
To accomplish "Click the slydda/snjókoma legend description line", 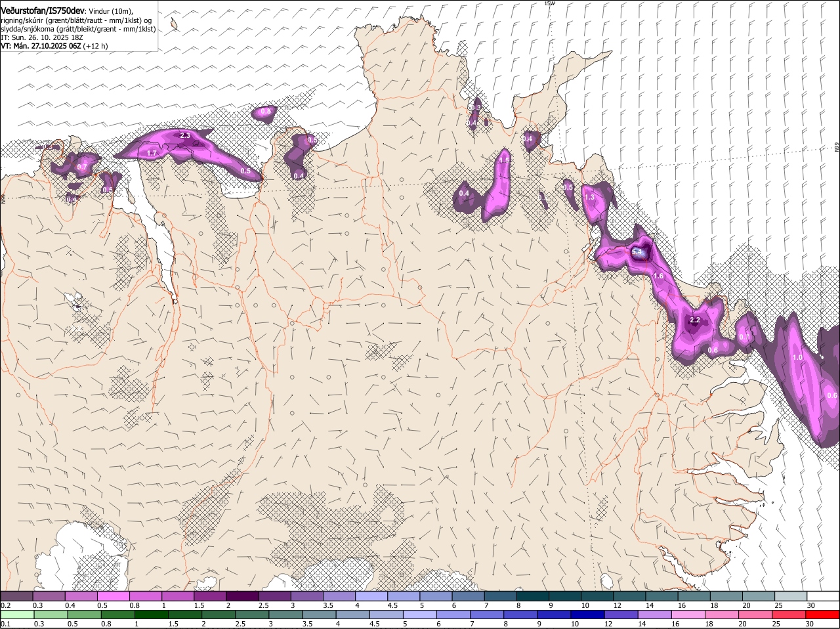I will coord(78,29).
